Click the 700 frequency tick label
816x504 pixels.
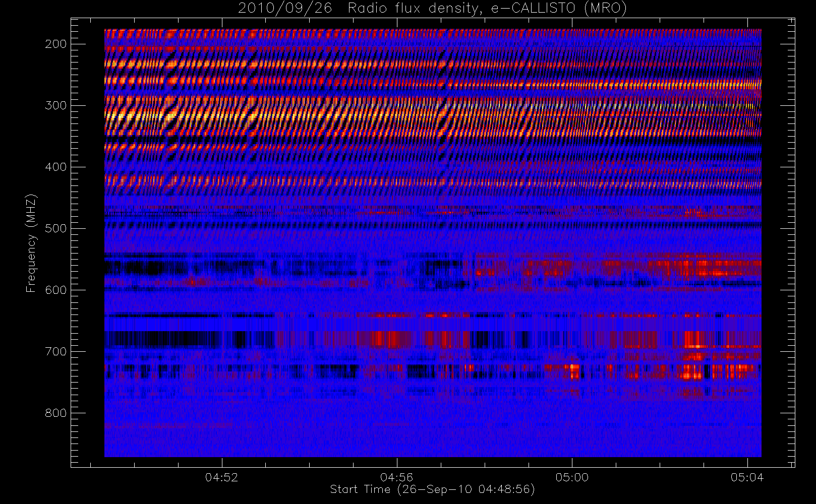click(55, 351)
